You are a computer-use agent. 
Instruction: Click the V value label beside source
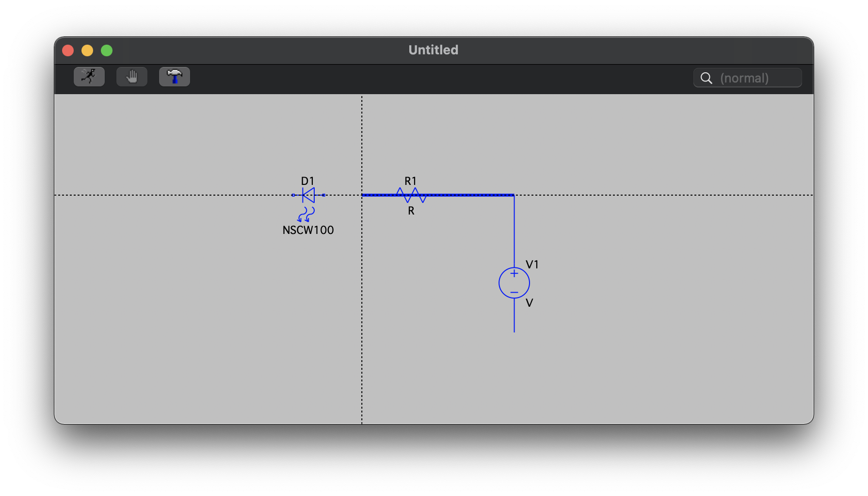click(529, 303)
